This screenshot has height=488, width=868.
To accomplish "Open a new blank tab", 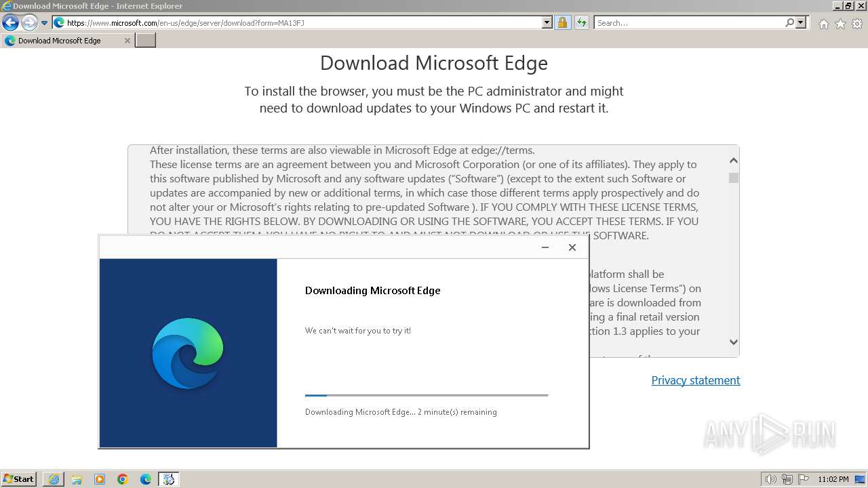I will click(x=146, y=41).
